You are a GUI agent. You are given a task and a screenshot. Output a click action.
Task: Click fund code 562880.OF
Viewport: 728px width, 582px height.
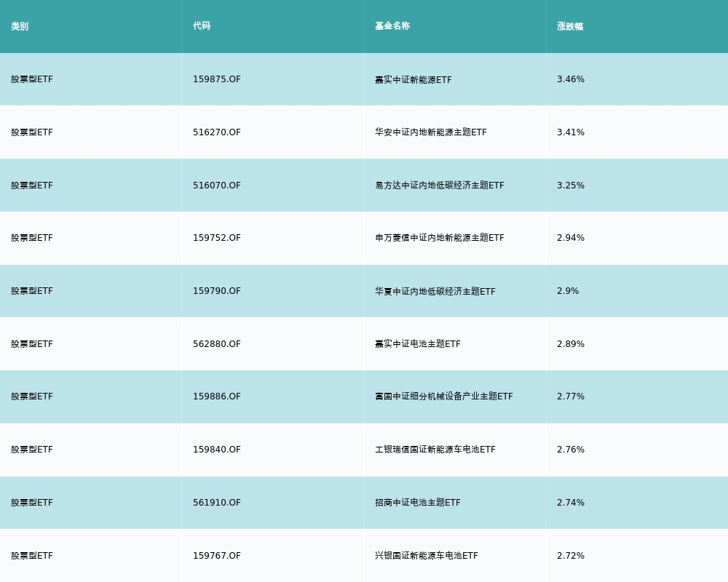coord(216,344)
